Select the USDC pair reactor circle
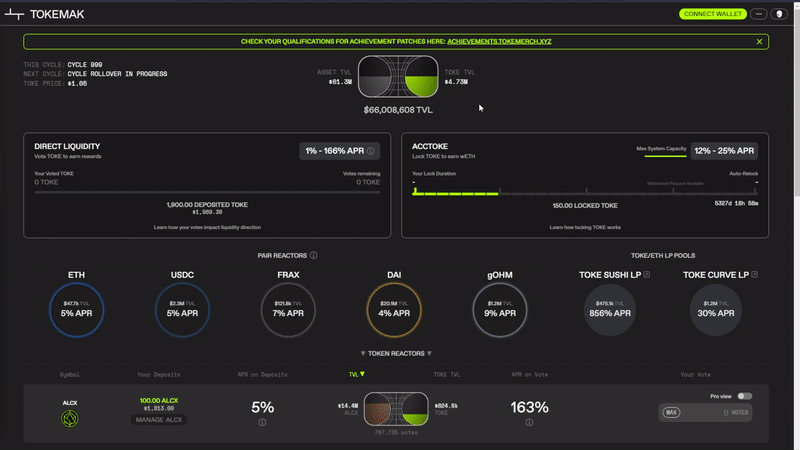Viewport: 800px width, 450px height. (182, 310)
